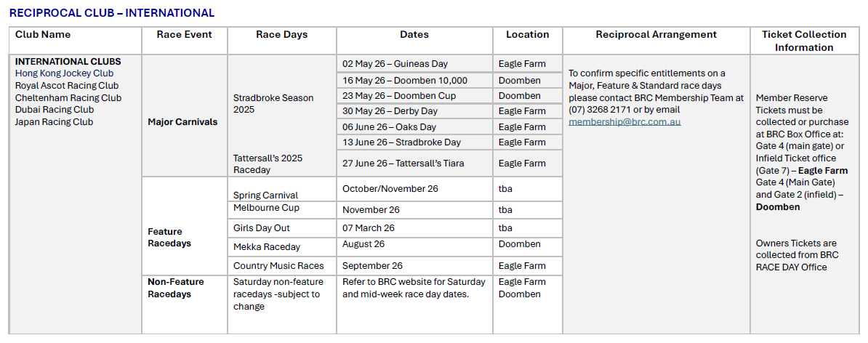The width and height of the screenshot is (868, 343).
Task: Select the Location column header
Action: click(x=528, y=41)
